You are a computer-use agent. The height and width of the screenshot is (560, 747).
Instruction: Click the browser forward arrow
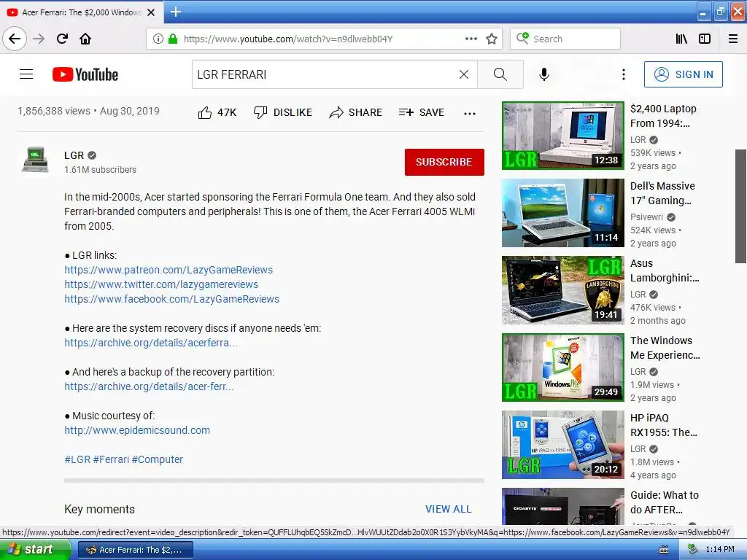pyautogui.click(x=39, y=39)
